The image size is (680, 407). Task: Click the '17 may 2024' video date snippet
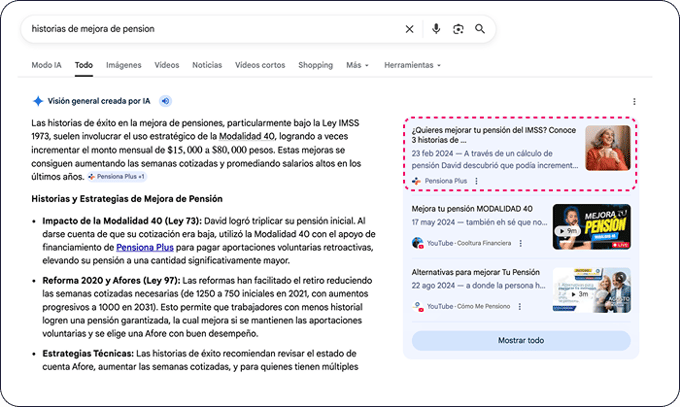433,222
